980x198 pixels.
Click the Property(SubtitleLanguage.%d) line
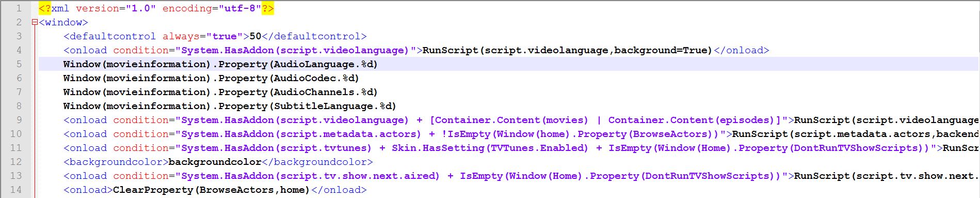tap(230, 106)
